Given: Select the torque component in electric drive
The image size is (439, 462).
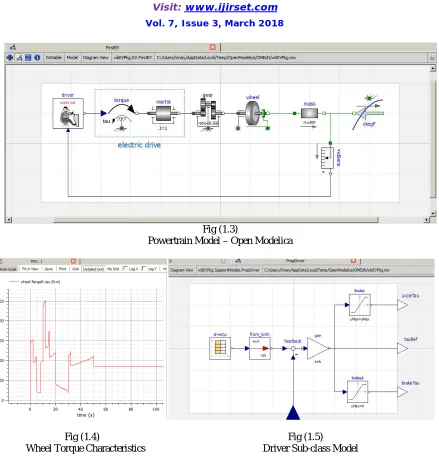Looking at the screenshot, I should click(120, 114).
